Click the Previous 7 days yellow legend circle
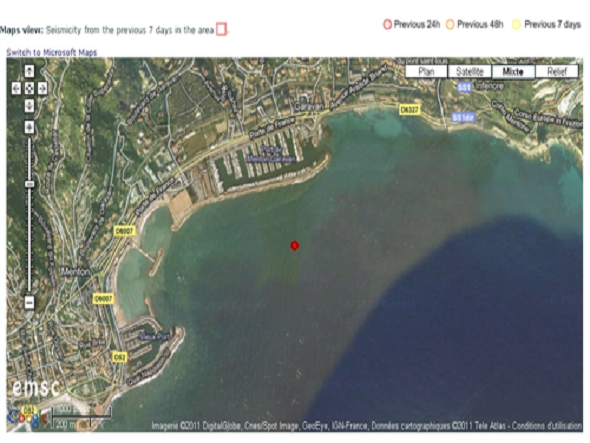 coord(516,24)
